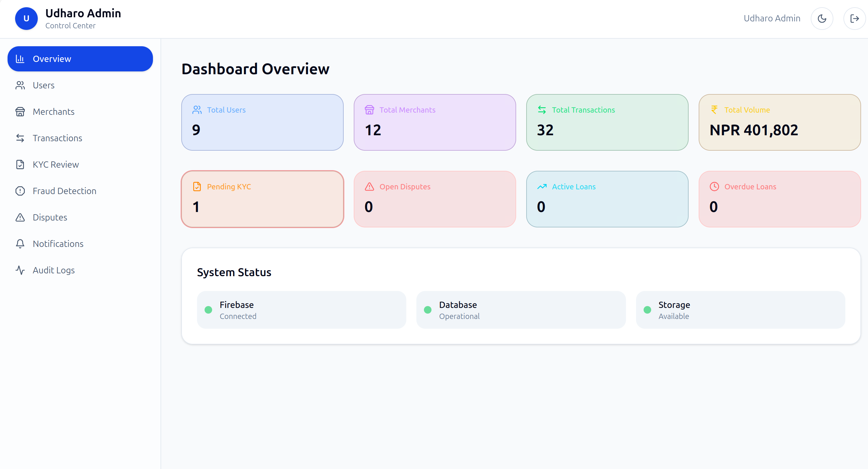868x469 pixels.
Task: Click the Audit Logs activity icon
Action: pos(20,270)
